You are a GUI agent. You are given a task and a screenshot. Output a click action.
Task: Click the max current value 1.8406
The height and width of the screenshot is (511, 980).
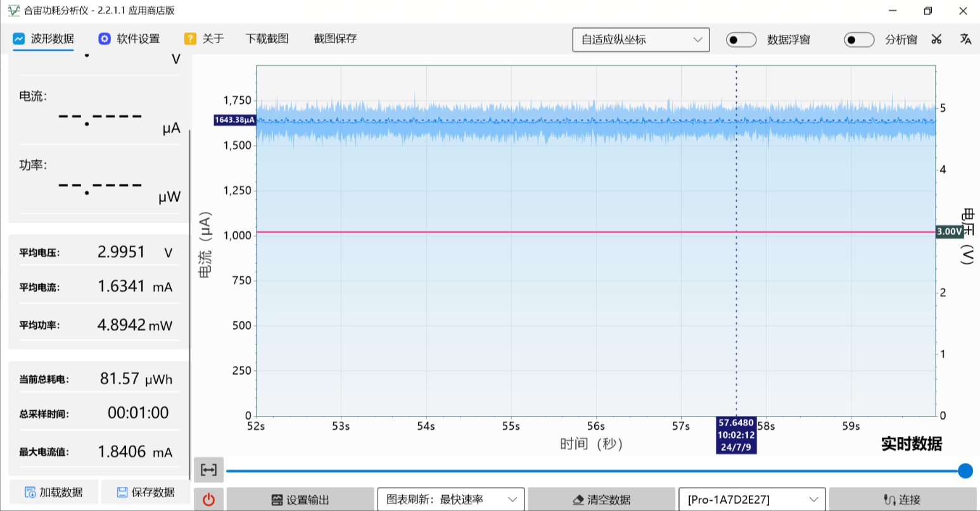coord(121,451)
